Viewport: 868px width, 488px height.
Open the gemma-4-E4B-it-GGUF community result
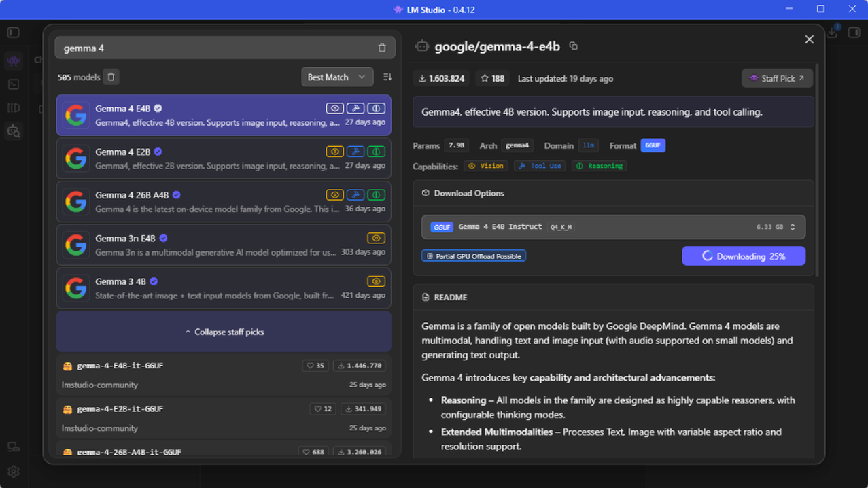pos(224,374)
